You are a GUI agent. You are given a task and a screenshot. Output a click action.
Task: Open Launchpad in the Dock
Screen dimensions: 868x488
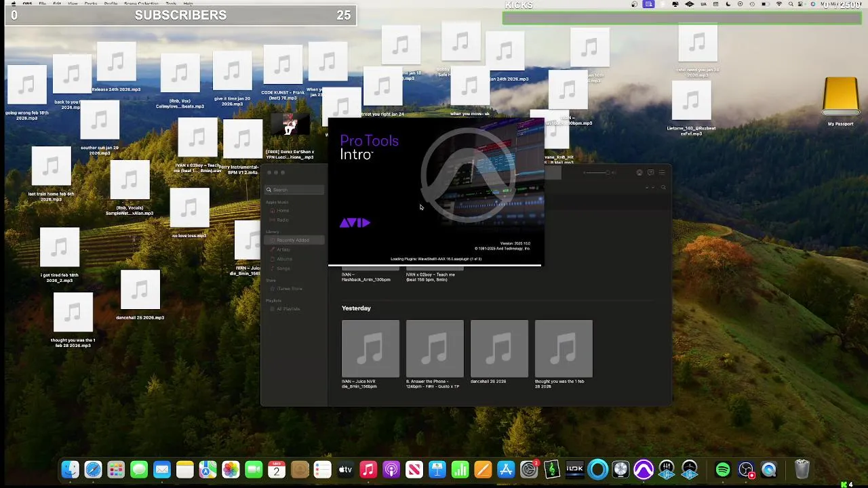(116, 469)
